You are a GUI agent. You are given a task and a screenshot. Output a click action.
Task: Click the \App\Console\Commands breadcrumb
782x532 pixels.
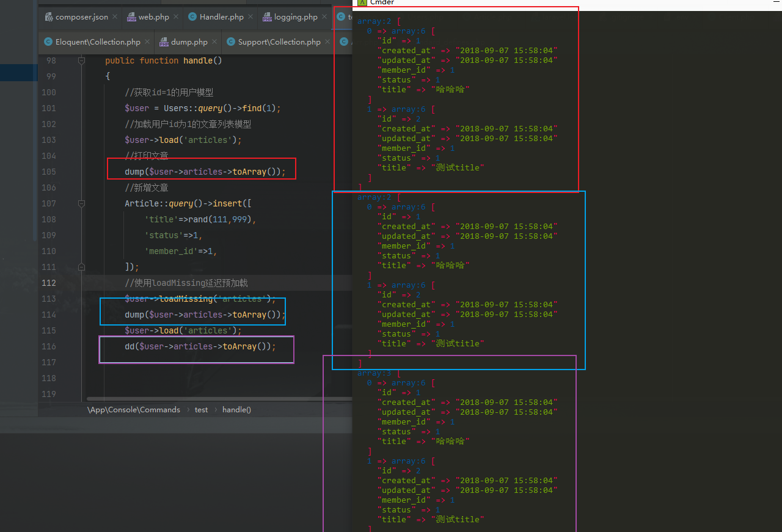tap(134, 410)
